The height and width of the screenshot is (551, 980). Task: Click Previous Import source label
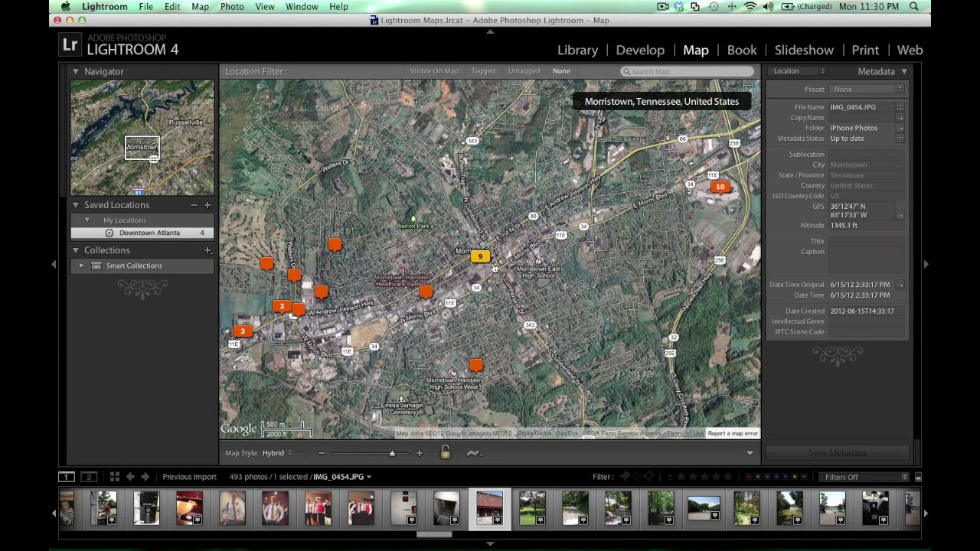pyautogui.click(x=189, y=477)
